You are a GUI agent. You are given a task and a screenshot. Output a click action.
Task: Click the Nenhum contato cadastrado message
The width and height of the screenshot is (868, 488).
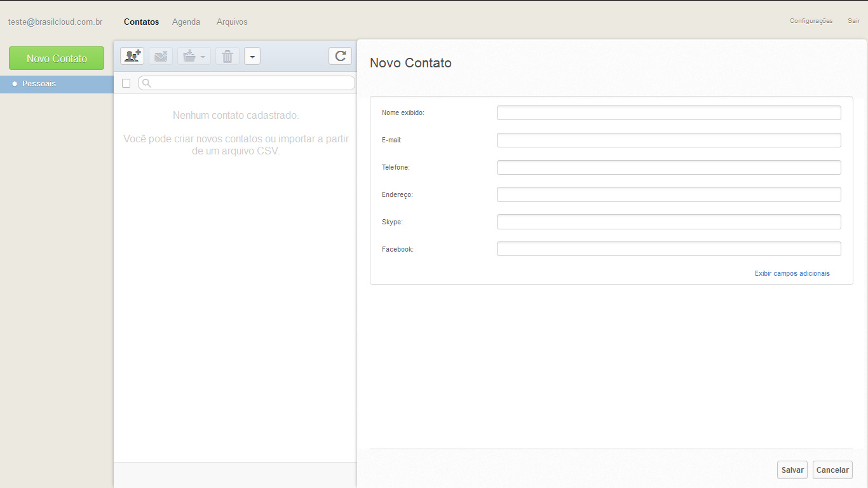[236, 116]
